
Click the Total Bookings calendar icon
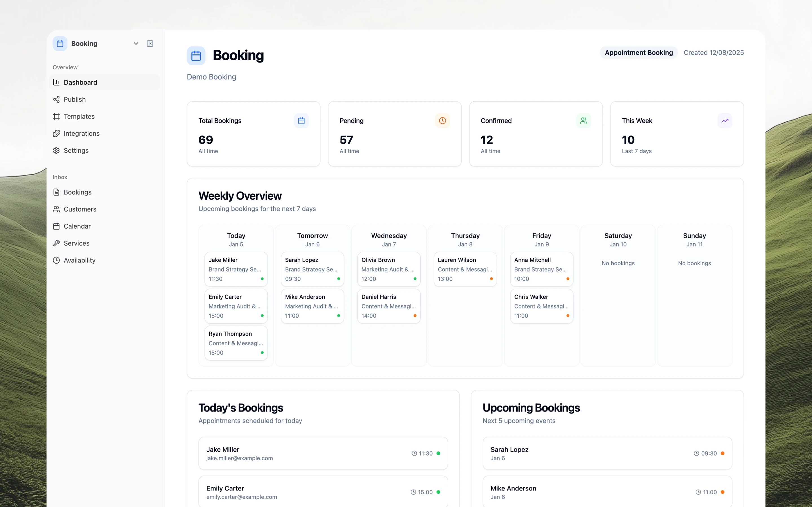tap(301, 121)
